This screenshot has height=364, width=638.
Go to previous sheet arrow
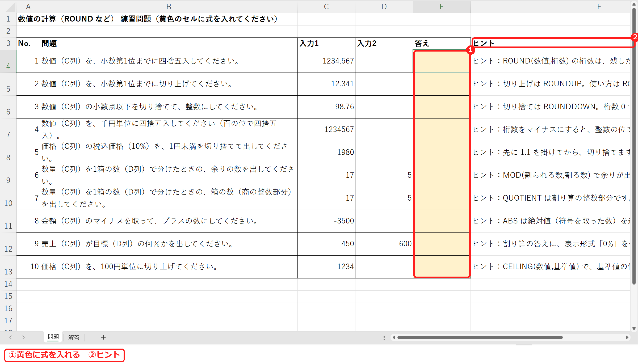(x=11, y=337)
